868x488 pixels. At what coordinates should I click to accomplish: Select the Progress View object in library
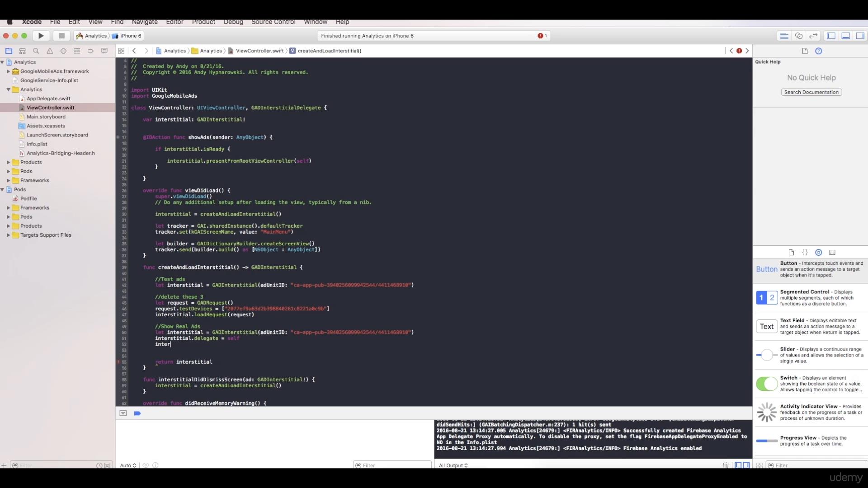[x=811, y=441]
